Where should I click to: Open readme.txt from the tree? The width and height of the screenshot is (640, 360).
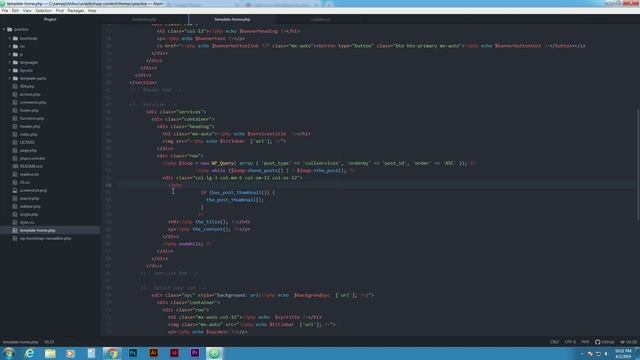(x=29, y=174)
